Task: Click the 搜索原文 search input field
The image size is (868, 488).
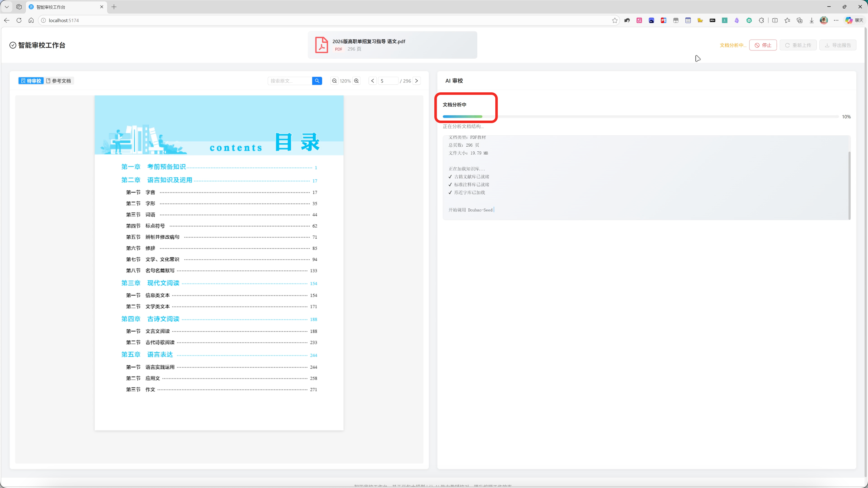Action: pyautogui.click(x=290, y=81)
